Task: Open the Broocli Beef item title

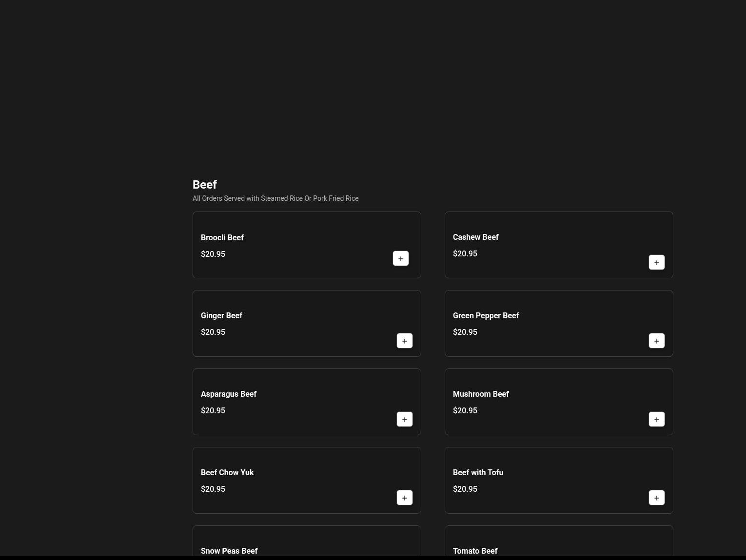Action: [222, 237]
